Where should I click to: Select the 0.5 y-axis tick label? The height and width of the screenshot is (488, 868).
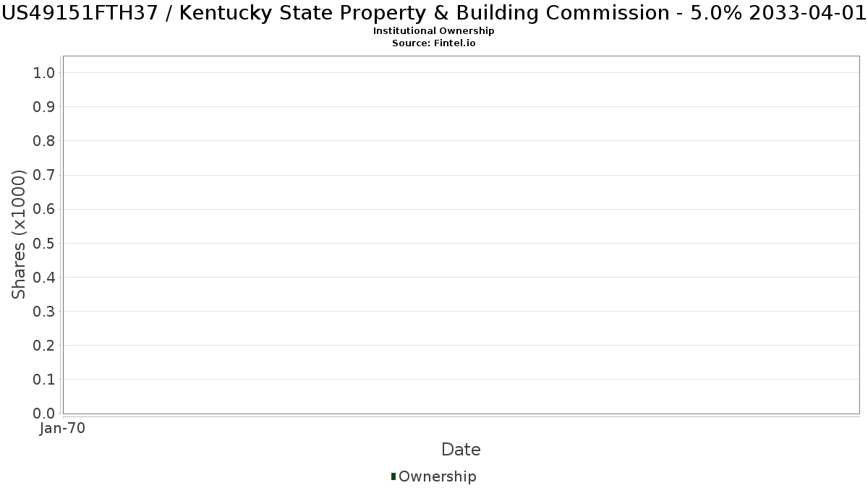(44, 243)
